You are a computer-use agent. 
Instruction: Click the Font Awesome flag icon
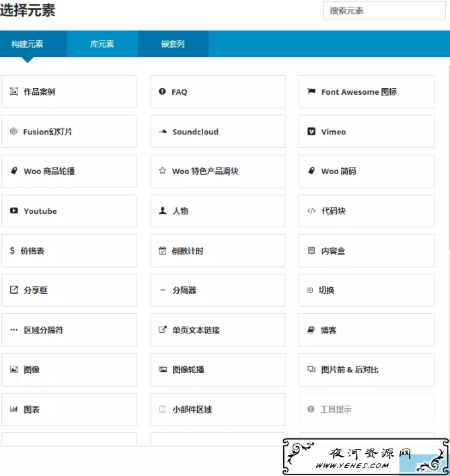point(311,91)
